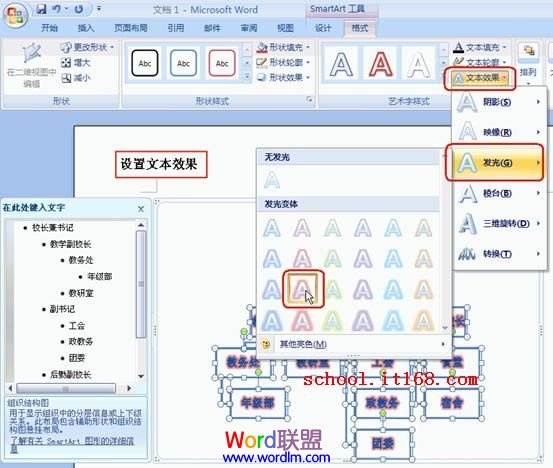Select the 无发光 no-glow A option
The image size is (553, 468).
(x=272, y=180)
